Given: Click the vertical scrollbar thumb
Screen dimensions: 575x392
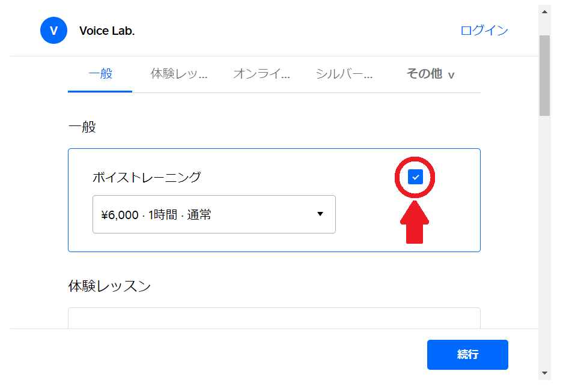Looking at the screenshot, I should pyautogui.click(x=544, y=75).
